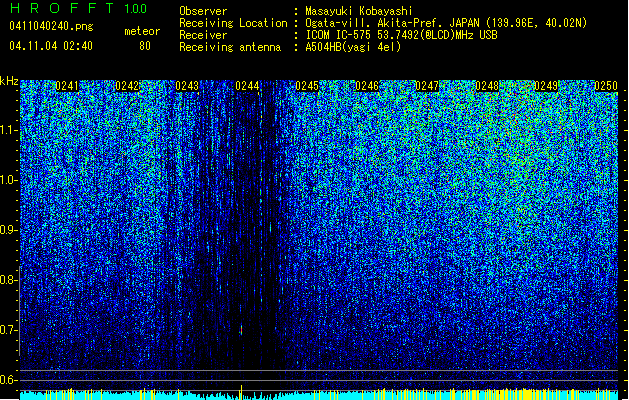Click the 0243 time marker
Image resolution: width=629 pixels, height=400 pixels.
click(x=187, y=86)
